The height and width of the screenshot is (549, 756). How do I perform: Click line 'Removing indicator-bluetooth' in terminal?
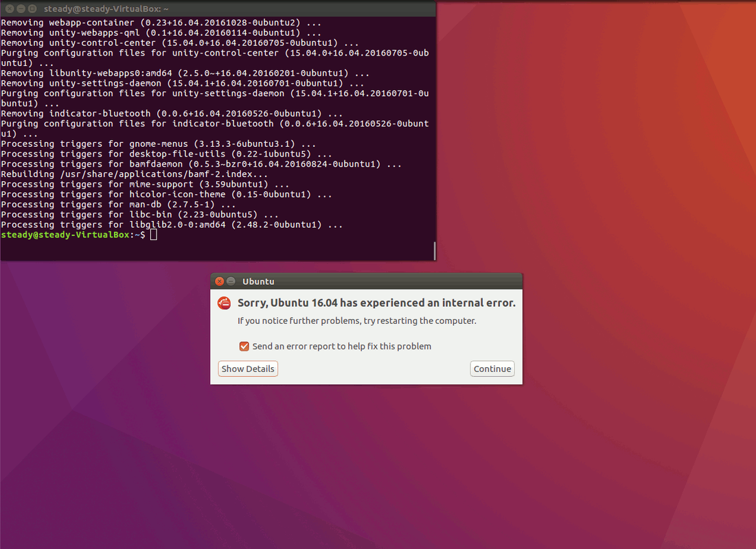[x=172, y=114]
